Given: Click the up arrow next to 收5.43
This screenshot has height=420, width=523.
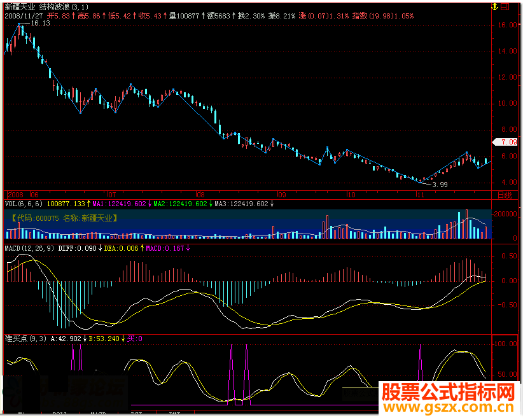Looking at the screenshot, I should point(164,15).
